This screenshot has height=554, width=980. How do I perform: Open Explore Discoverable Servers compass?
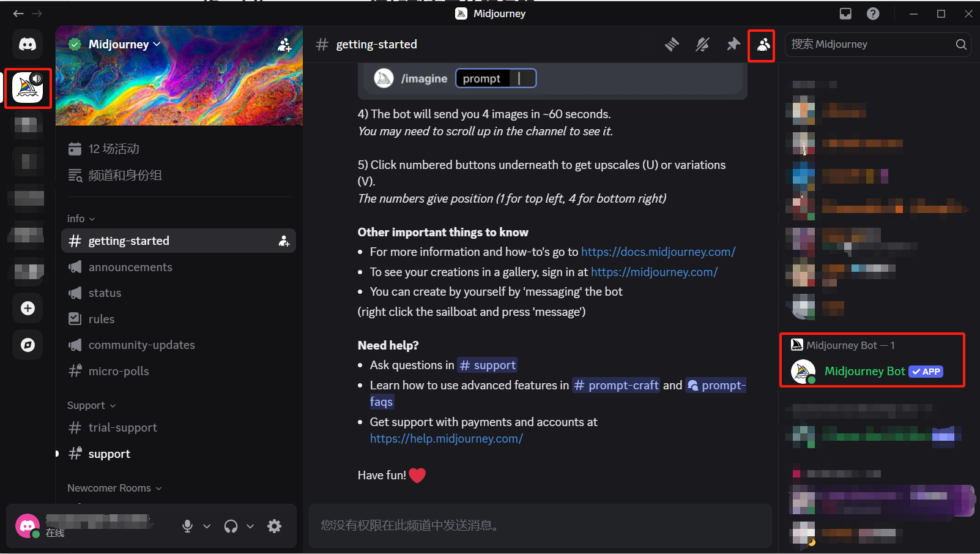(28, 345)
